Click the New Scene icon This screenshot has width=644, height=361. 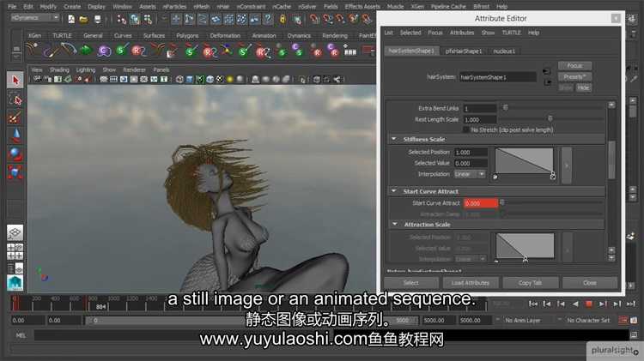pyautogui.click(x=71, y=19)
